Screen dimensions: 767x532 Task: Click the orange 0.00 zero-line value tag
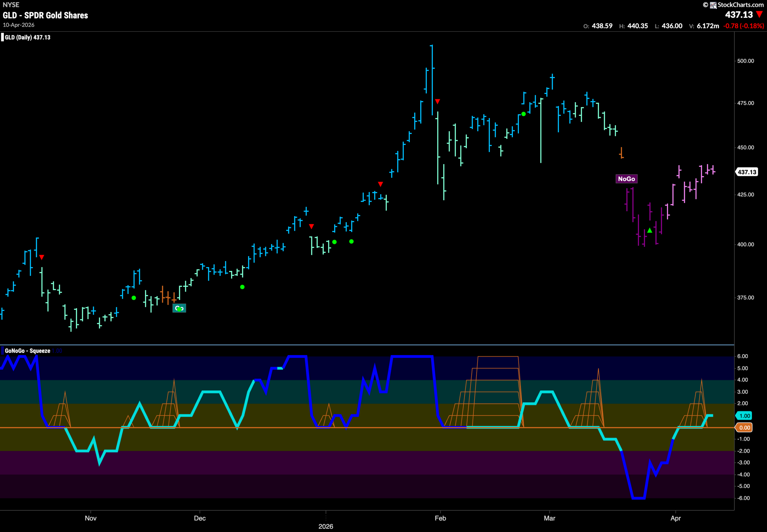(744, 428)
